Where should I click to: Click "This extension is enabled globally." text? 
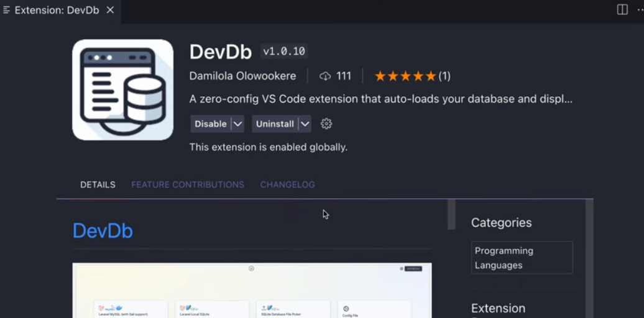pos(269,147)
